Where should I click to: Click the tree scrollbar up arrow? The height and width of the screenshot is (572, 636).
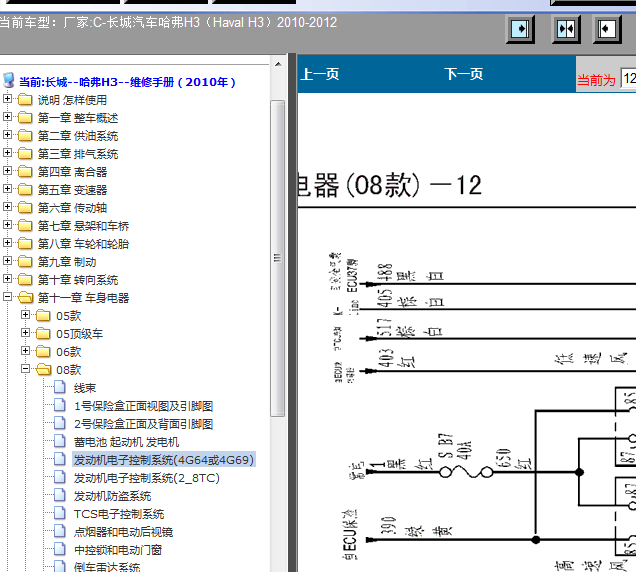click(x=278, y=64)
